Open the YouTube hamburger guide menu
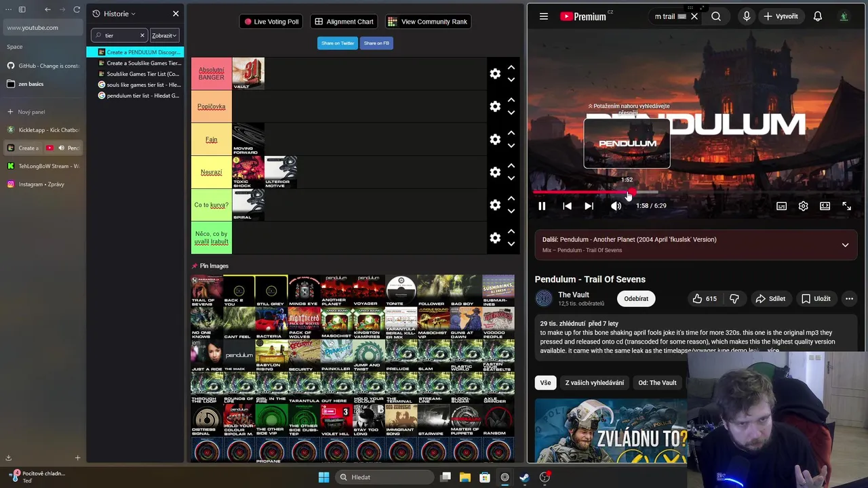The image size is (868, 488). [543, 16]
